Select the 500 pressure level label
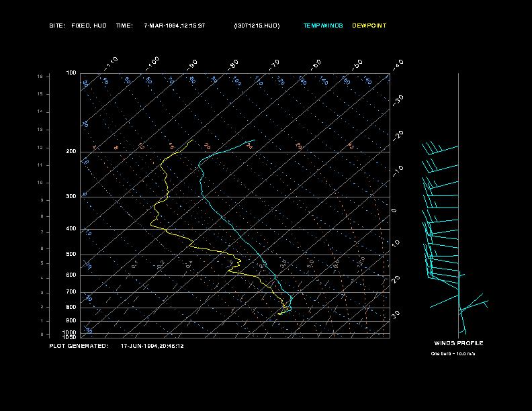This screenshot has height=411, width=532. tap(71, 255)
